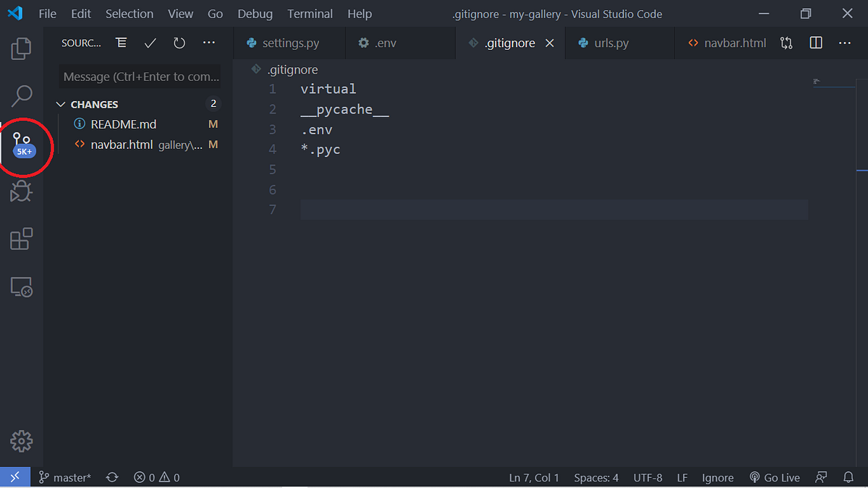
Task: Start the Go Live server
Action: coord(774,477)
